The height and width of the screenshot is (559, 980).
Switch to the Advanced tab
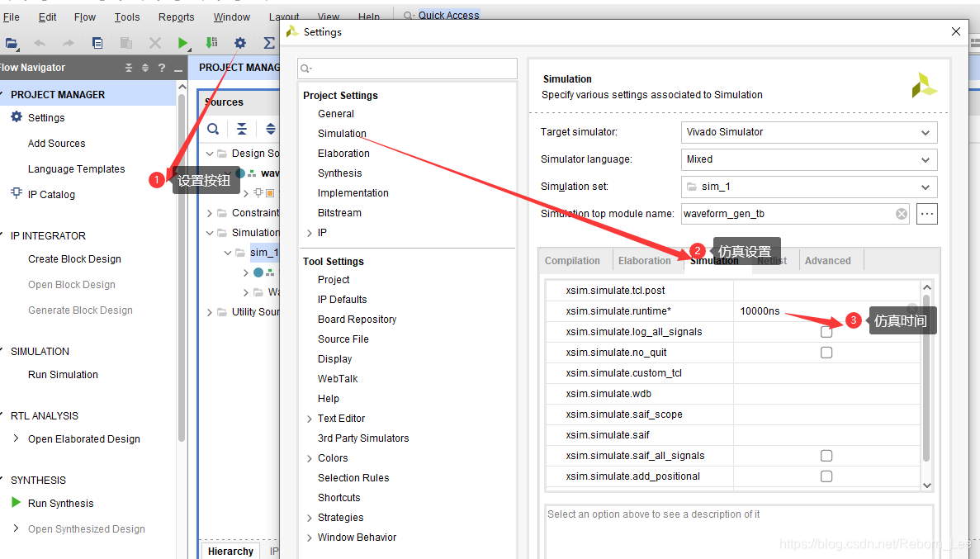point(827,261)
